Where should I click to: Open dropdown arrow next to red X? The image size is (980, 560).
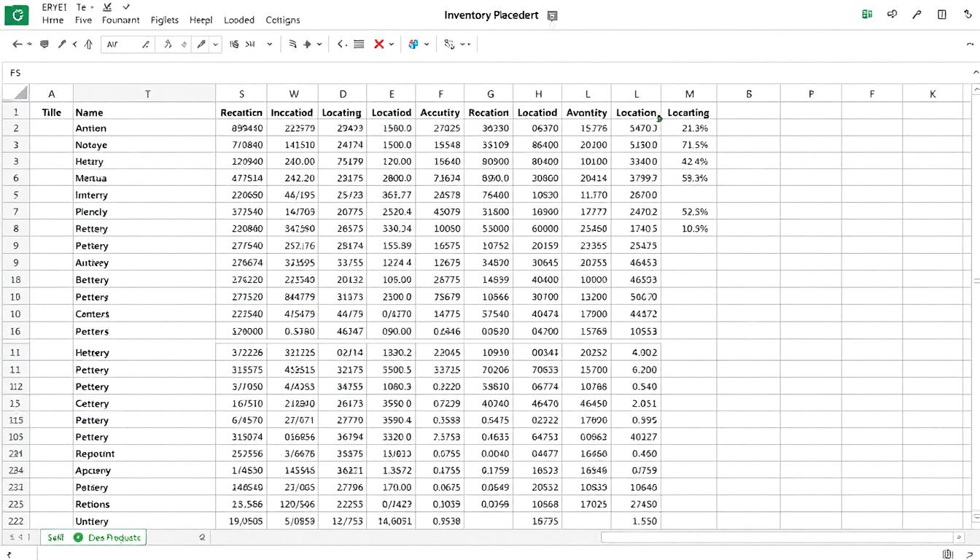click(392, 44)
